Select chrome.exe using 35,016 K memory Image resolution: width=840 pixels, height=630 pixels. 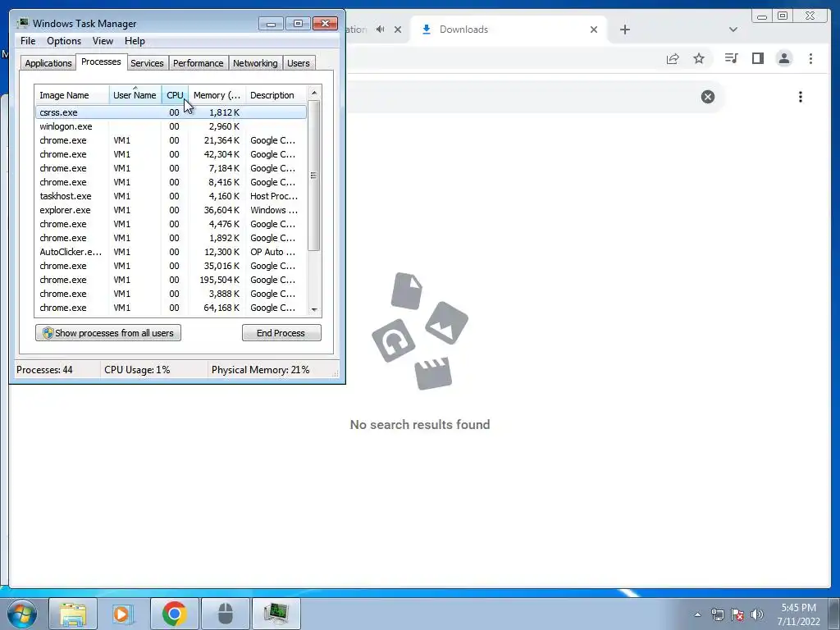171,266
